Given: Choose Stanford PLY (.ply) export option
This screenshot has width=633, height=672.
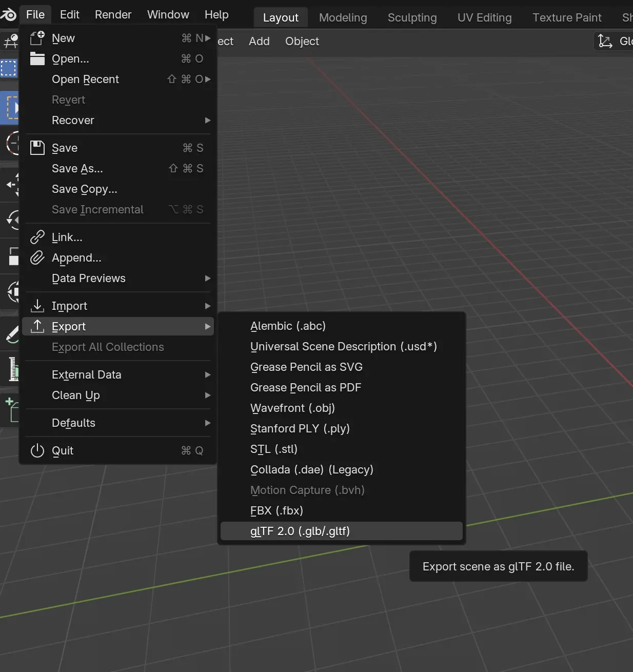Looking at the screenshot, I should pos(342,428).
